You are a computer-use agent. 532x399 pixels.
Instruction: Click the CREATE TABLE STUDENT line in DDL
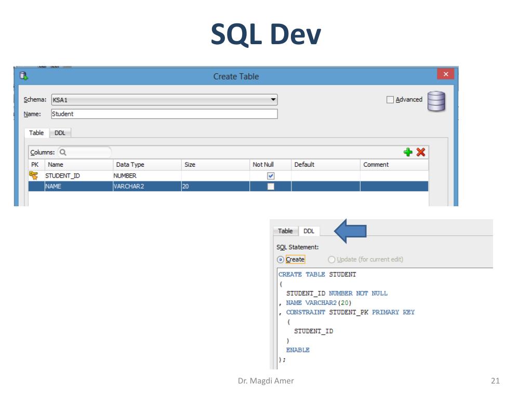click(317, 274)
